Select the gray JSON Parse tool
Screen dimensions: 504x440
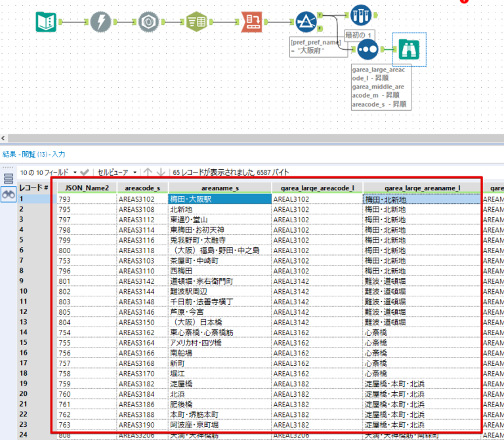coord(150,23)
